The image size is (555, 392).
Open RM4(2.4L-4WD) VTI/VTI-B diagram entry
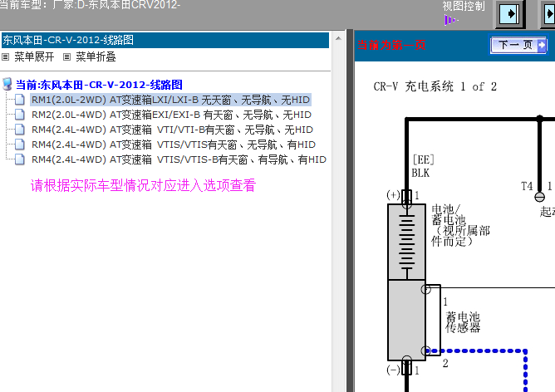pos(172,130)
